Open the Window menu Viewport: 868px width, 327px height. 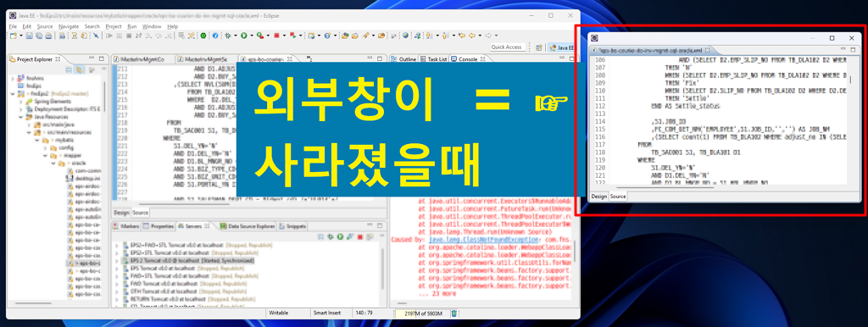pyautogui.click(x=152, y=26)
